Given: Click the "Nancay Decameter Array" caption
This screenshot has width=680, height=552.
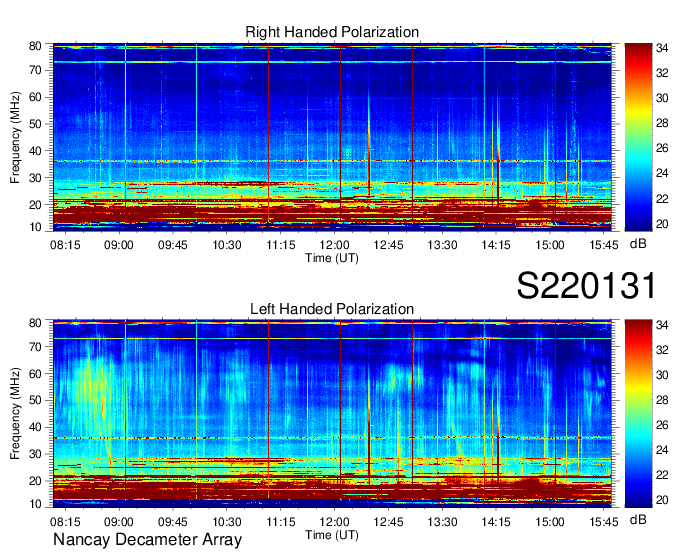Looking at the screenshot, I should point(147,540).
